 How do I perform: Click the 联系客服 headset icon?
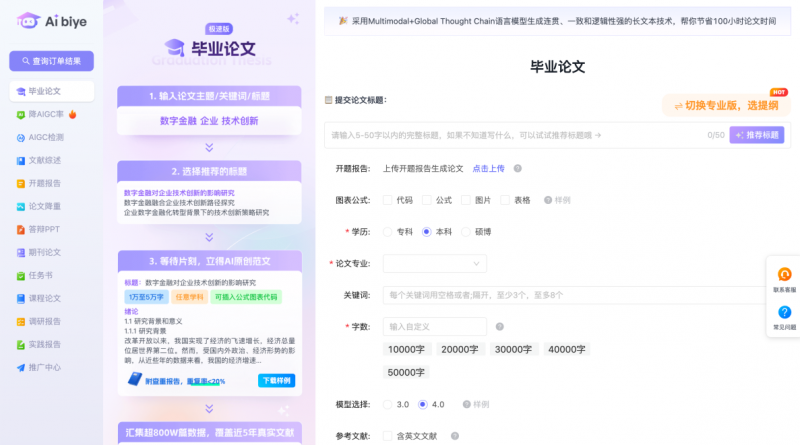(x=784, y=275)
